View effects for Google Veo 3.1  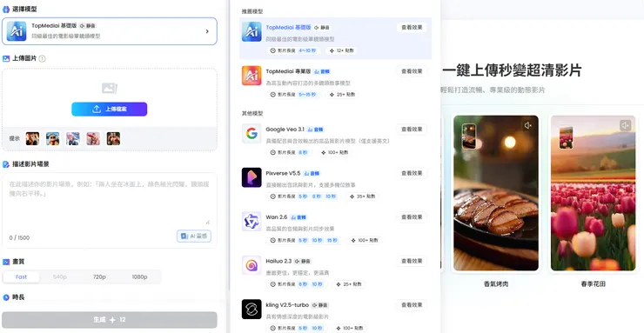[x=412, y=130]
